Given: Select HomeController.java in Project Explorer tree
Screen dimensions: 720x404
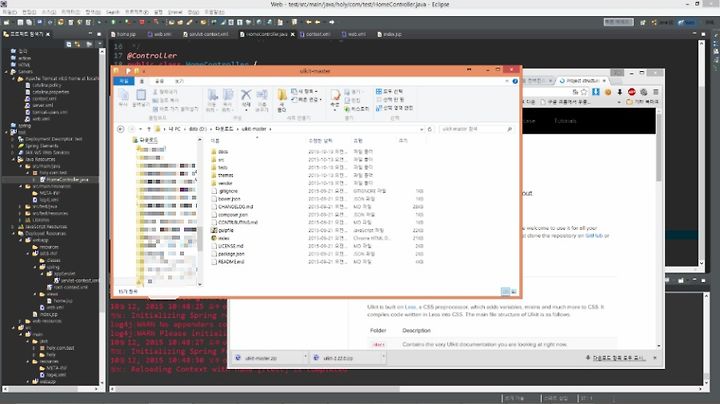Looking at the screenshot, I should [67, 180].
